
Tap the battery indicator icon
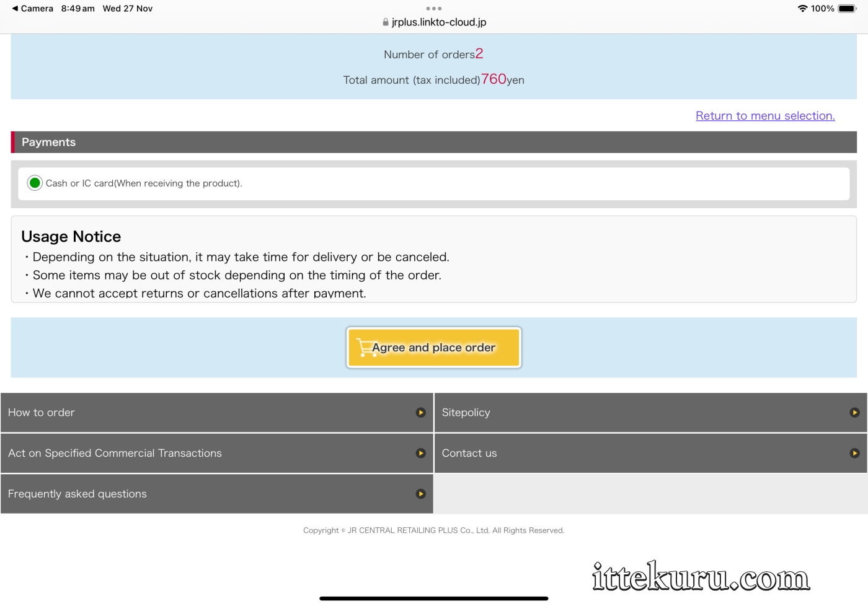point(847,9)
